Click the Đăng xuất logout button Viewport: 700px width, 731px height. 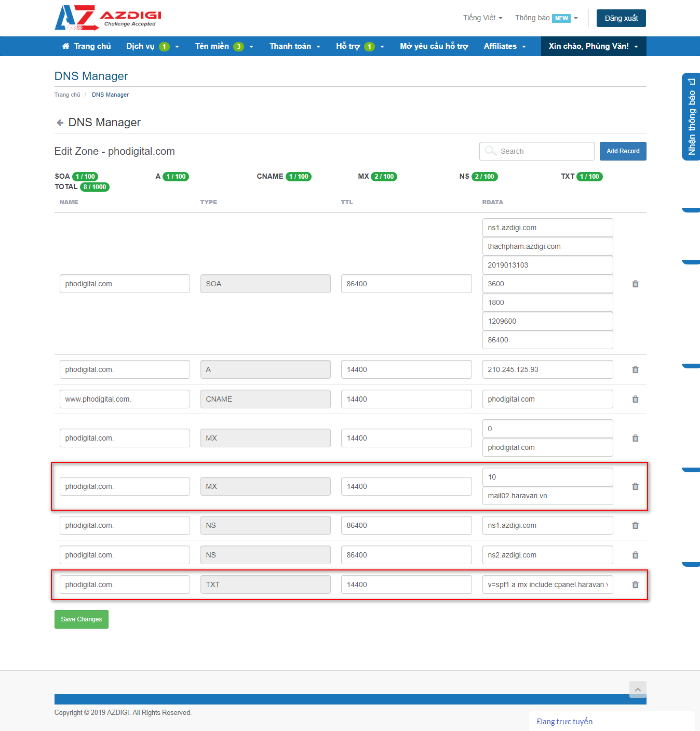(x=621, y=18)
